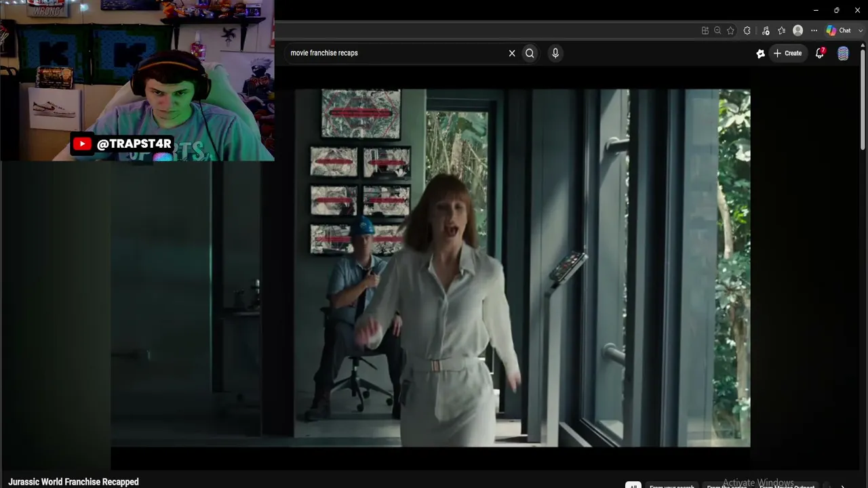Clear the YouTube search text

pyautogui.click(x=512, y=53)
